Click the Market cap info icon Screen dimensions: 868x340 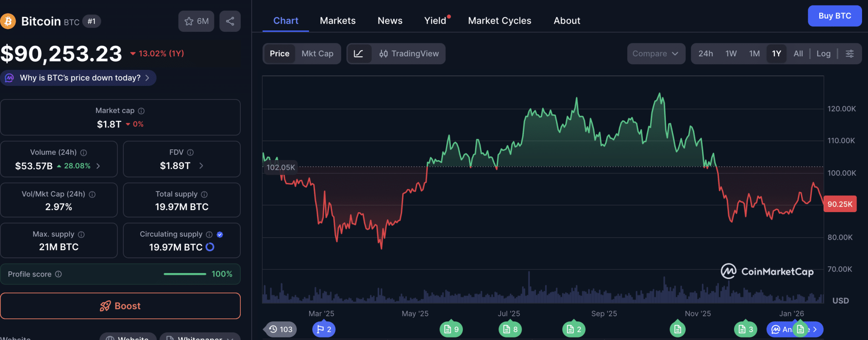coord(142,111)
